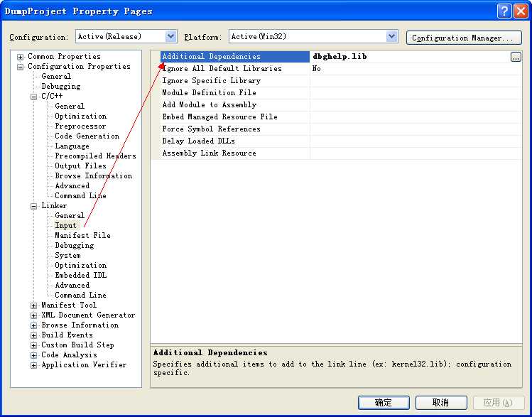Select the Additional Dependencies property row
The width and height of the screenshot is (532, 417).
(235, 57)
